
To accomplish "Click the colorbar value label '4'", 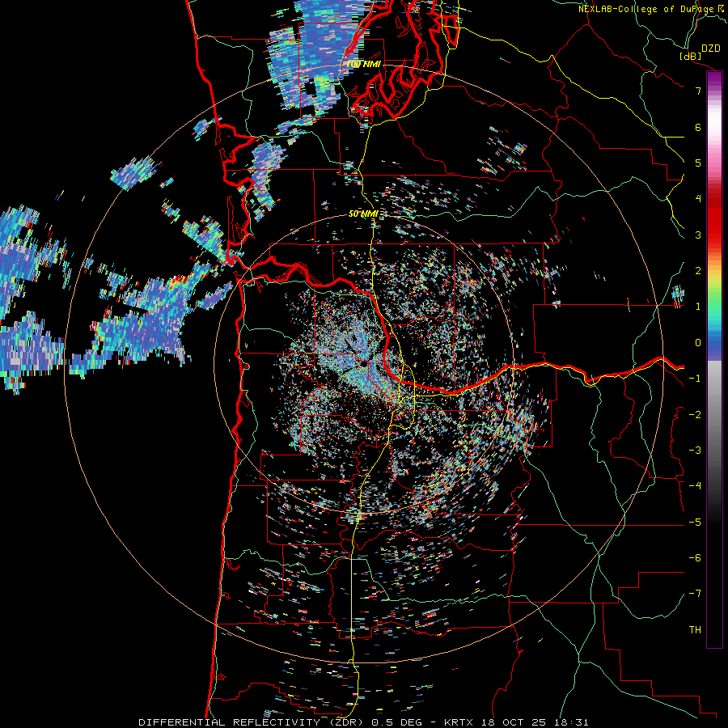I will tap(698, 199).
